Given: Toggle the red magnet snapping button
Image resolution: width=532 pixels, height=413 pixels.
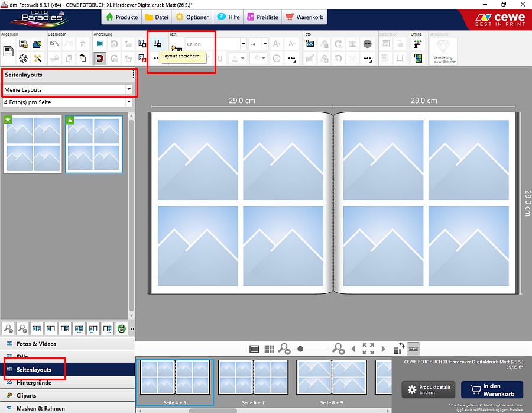Looking at the screenshot, I should coord(100,58).
